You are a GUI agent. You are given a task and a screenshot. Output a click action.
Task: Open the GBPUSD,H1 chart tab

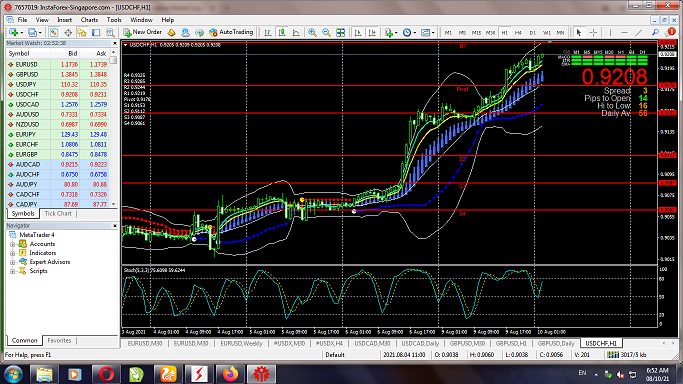point(511,344)
